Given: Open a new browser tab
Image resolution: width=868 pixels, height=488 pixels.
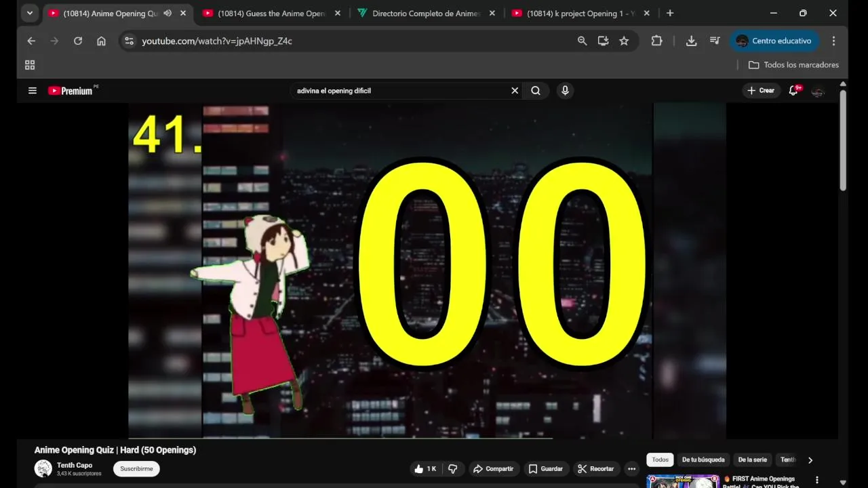Looking at the screenshot, I should click(x=670, y=14).
